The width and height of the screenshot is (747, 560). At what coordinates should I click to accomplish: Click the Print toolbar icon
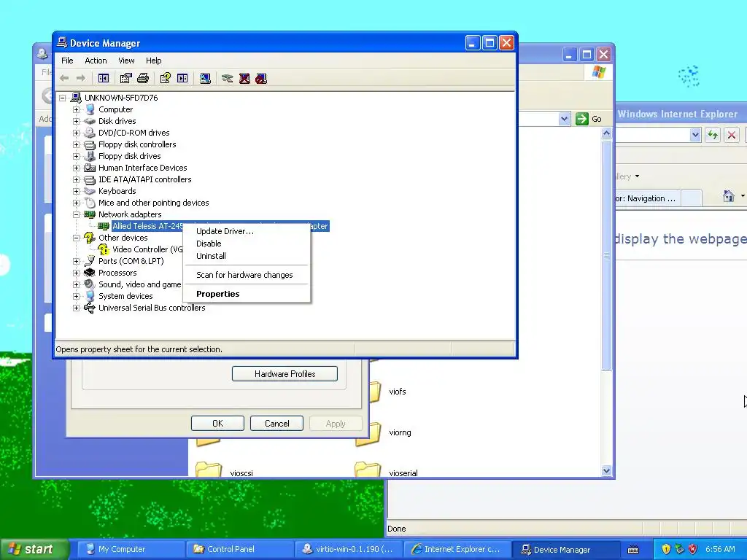pos(143,78)
